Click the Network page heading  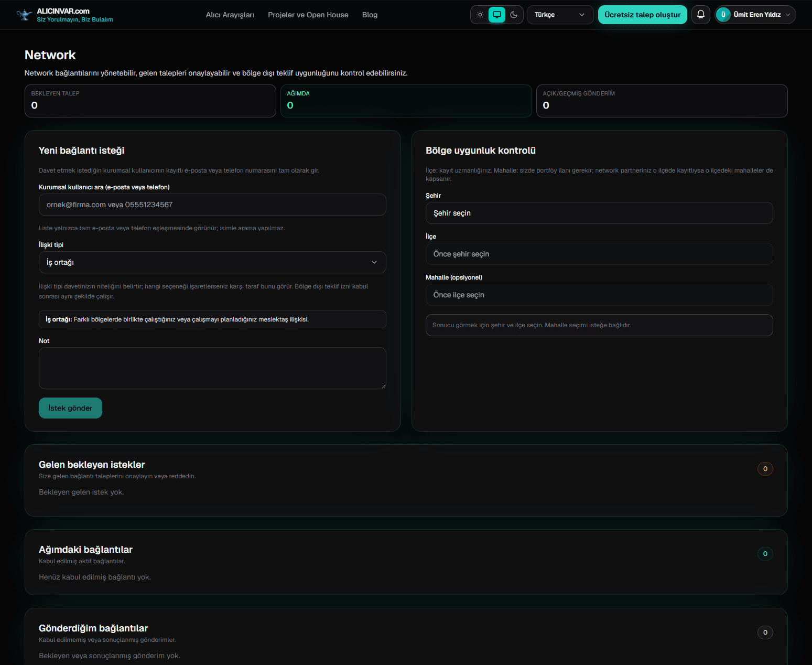point(50,55)
